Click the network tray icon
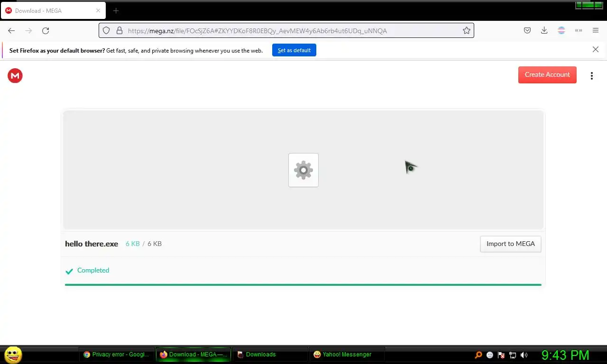The width and height of the screenshot is (607, 364). pos(513,355)
